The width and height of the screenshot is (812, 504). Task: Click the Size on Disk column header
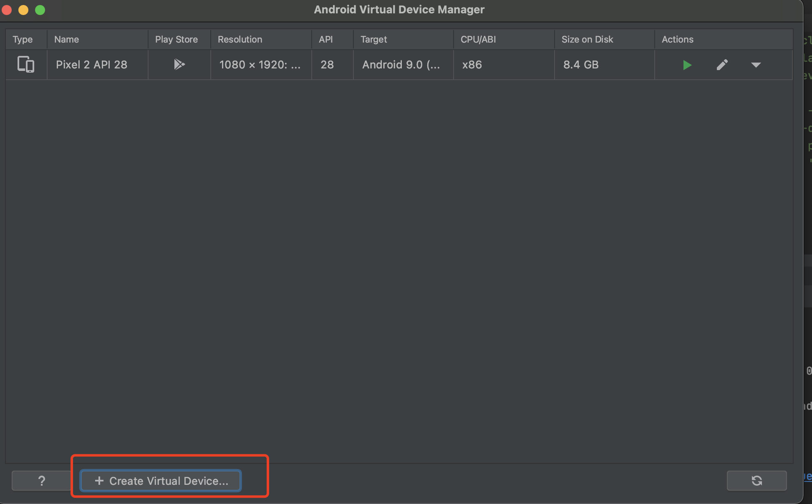pos(587,39)
